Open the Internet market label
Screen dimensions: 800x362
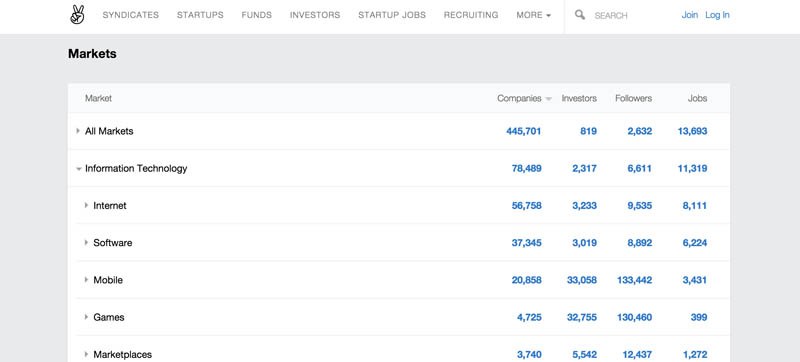point(110,205)
